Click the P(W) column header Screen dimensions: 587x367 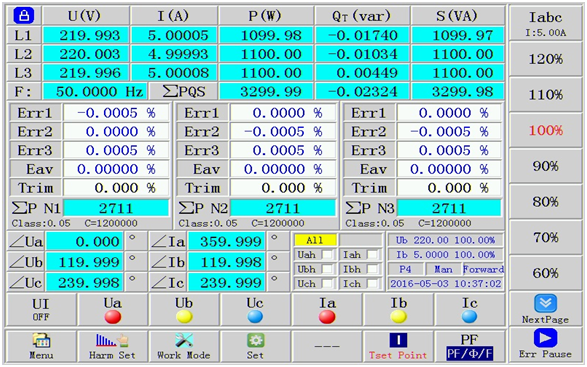(266, 16)
